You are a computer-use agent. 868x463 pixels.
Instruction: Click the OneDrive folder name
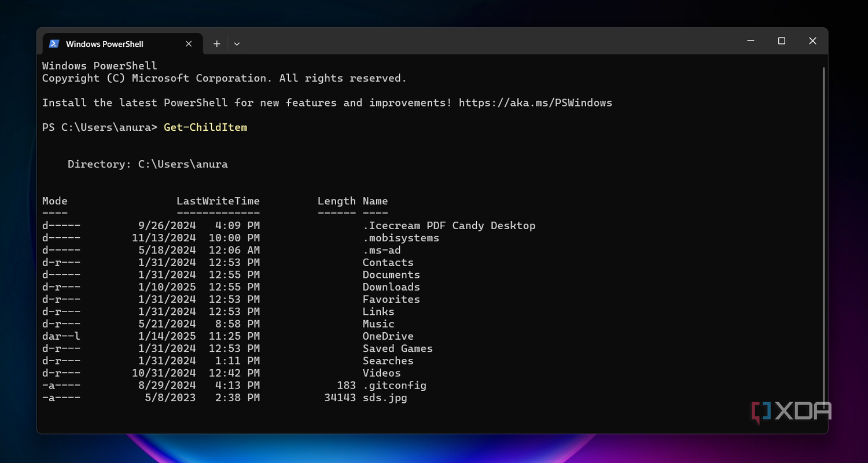[388, 336]
